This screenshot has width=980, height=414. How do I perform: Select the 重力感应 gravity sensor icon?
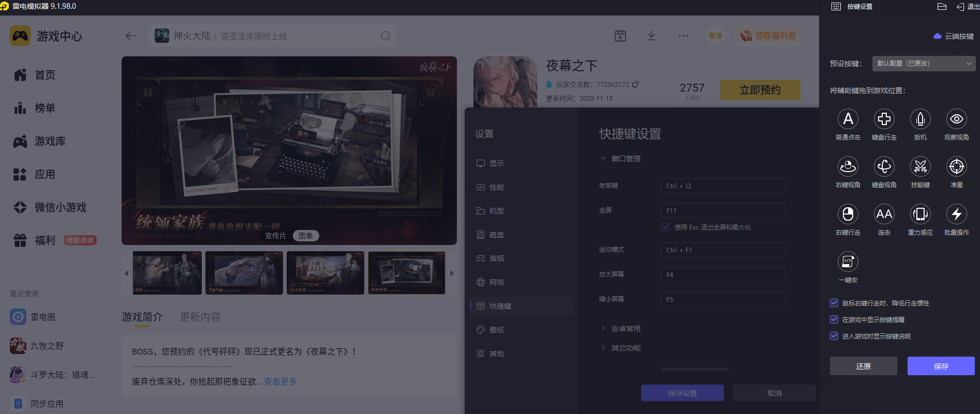click(x=920, y=214)
